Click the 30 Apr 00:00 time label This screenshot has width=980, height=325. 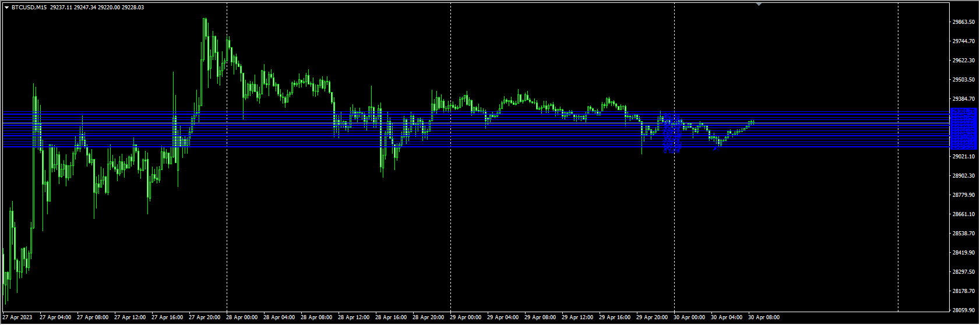point(689,317)
